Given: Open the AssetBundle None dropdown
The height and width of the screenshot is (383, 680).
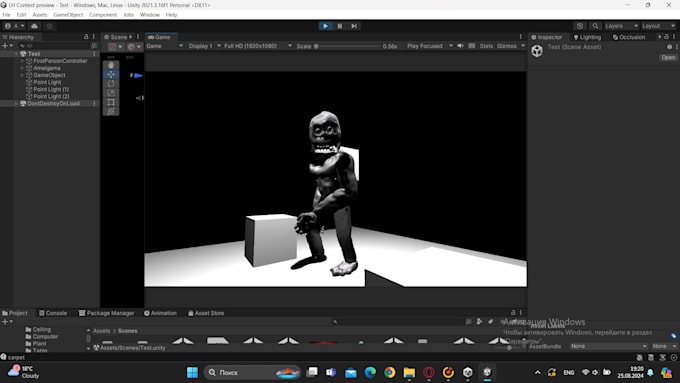Looking at the screenshot, I should pyautogui.click(x=609, y=346).
